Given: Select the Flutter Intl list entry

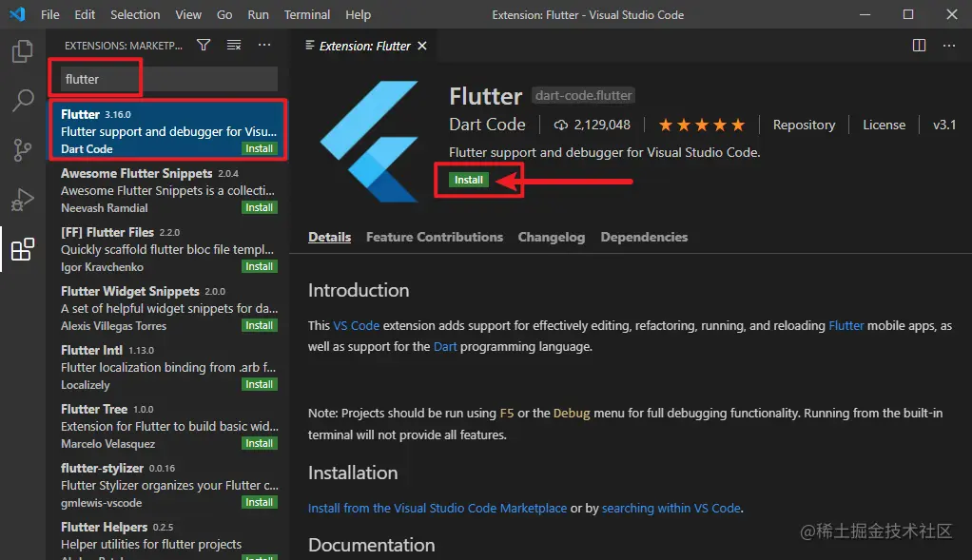Looking at the screenshot, I should (168, 367).
